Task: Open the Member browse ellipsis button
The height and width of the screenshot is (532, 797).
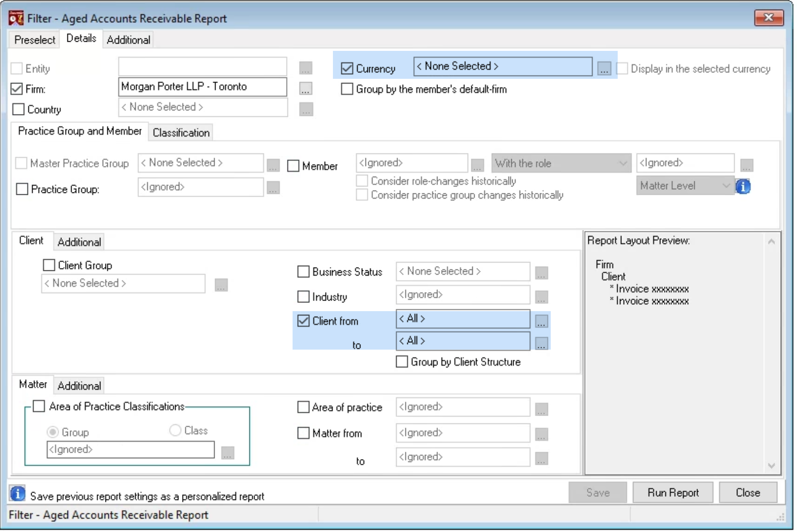Action: (477, 165)
